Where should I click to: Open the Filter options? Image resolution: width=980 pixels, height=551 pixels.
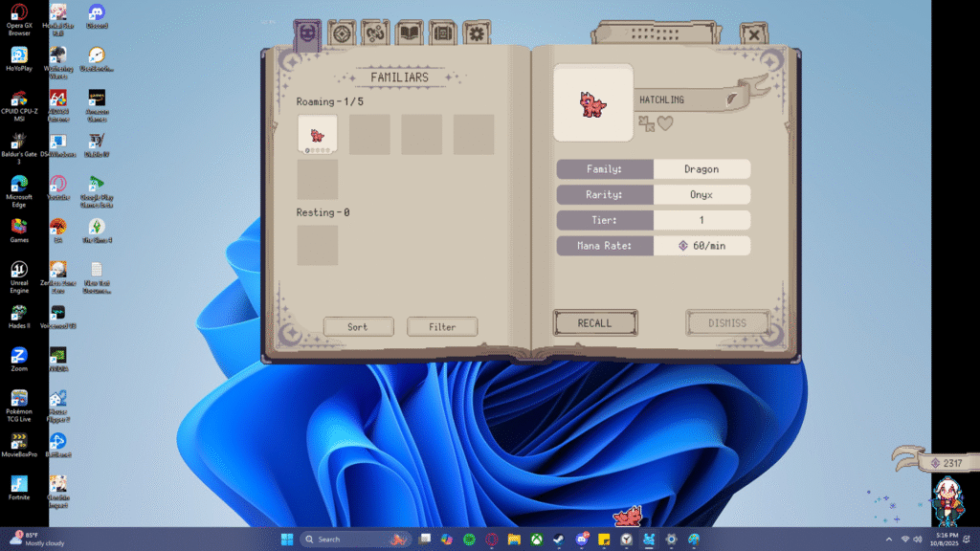[x=442, y=327]
